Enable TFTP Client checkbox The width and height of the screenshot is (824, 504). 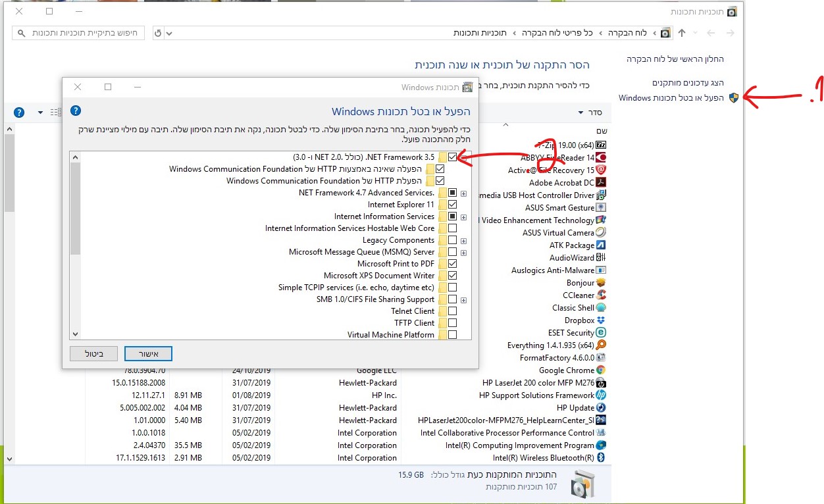point(452,323)
